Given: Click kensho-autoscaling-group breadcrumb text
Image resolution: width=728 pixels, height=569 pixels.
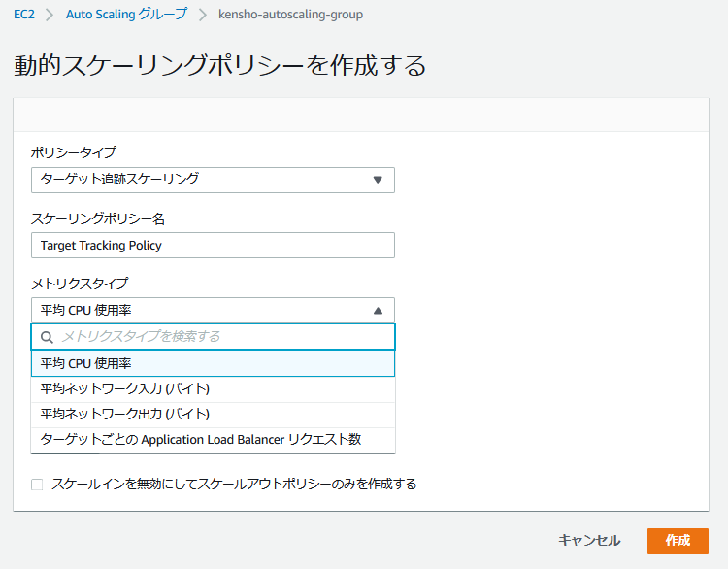Looking at the screenshot, I should [x=290, y=15].
